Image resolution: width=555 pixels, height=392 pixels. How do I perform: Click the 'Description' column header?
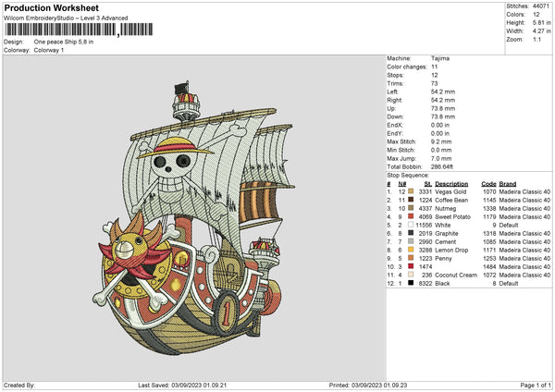coord(451,184)
